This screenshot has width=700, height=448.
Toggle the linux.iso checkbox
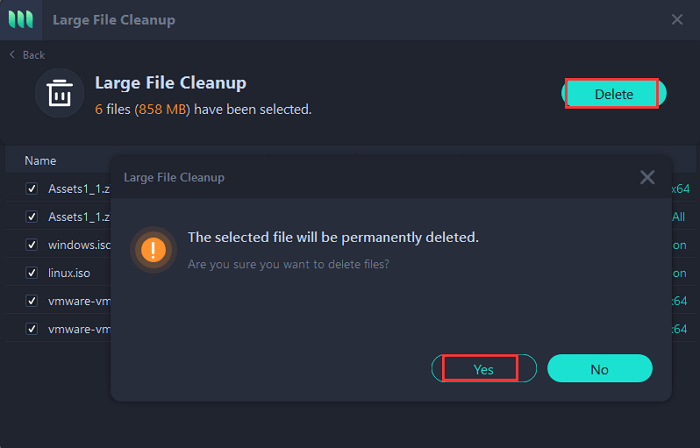(32, 272)
